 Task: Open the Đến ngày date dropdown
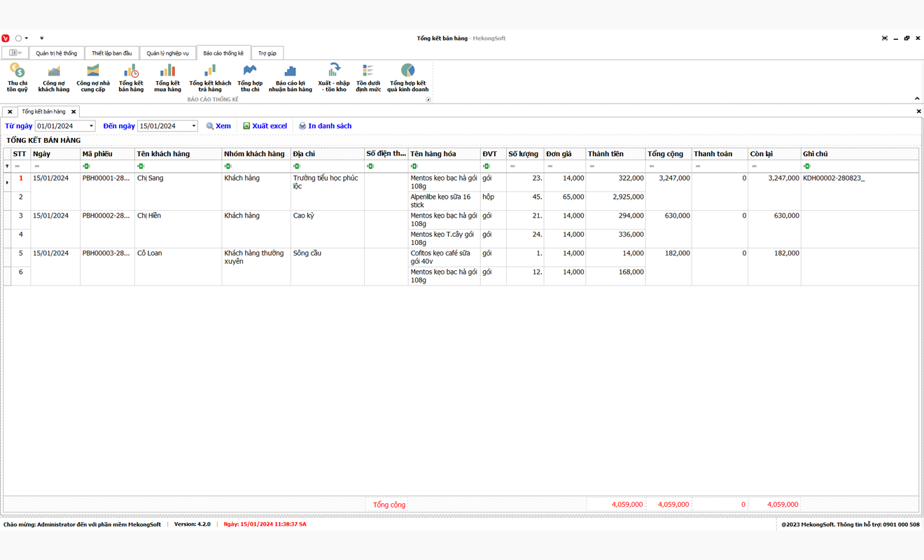coord(194,126)
